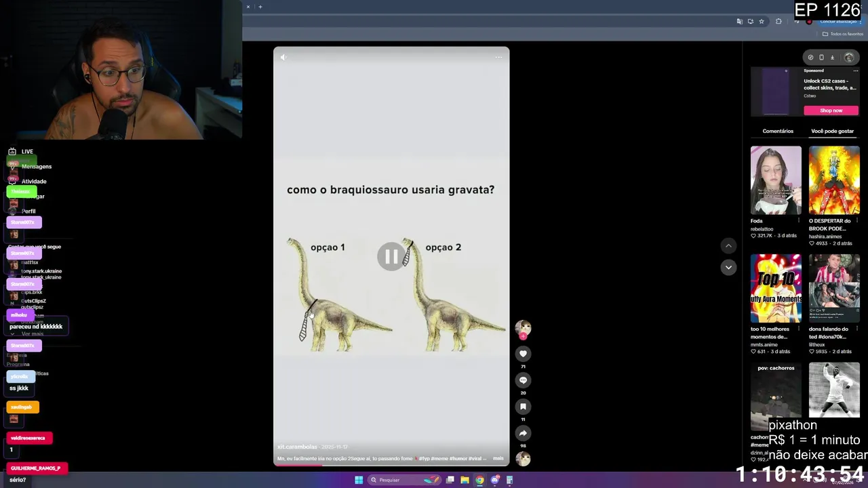
Task: Open 'O DESPERTAR DO BROOK' video thumbnail
Action: coord(834,180)
